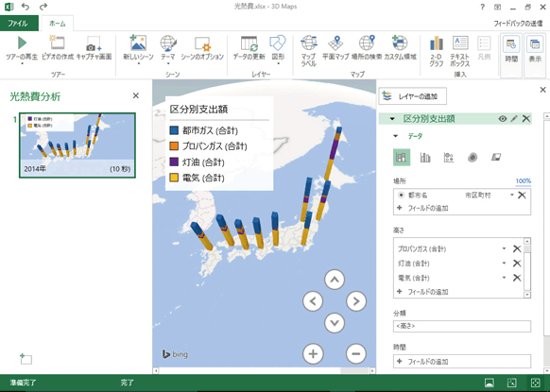Switch to the ホーム ribbon tab
This screenshot has height=392, width=550.
point(58,23)
